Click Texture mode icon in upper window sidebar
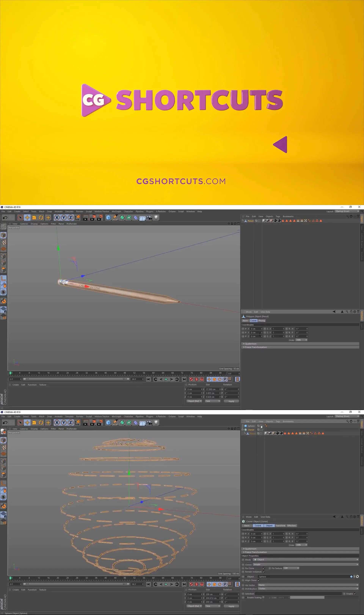The height and width of the screenshot is (615, 364). tap(3, 242)
